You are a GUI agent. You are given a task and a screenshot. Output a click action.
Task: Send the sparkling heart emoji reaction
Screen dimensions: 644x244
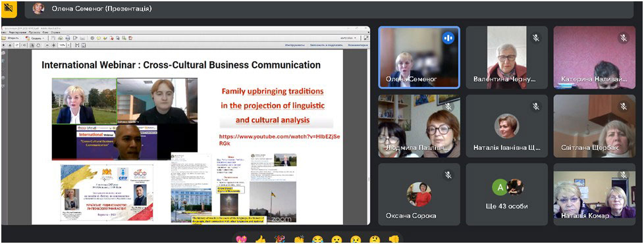240,239
